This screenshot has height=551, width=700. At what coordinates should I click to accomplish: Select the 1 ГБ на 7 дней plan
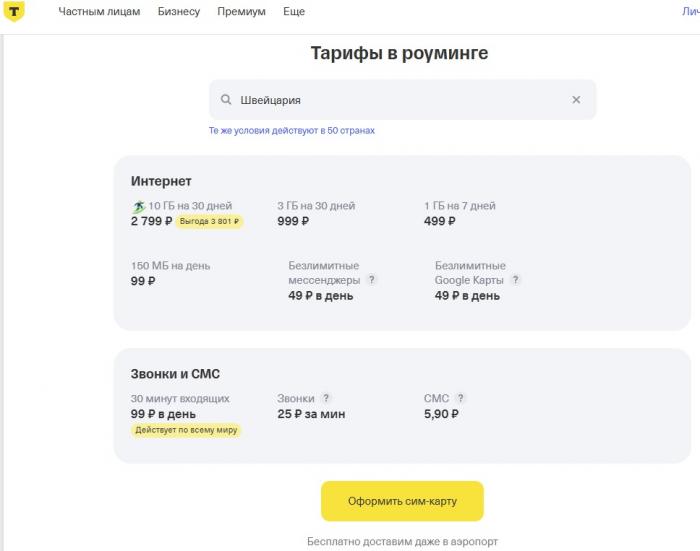[x=460, y=213]
